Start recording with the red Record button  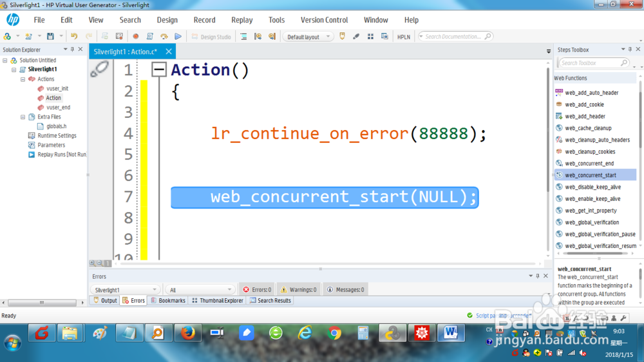tap(135, 37)
